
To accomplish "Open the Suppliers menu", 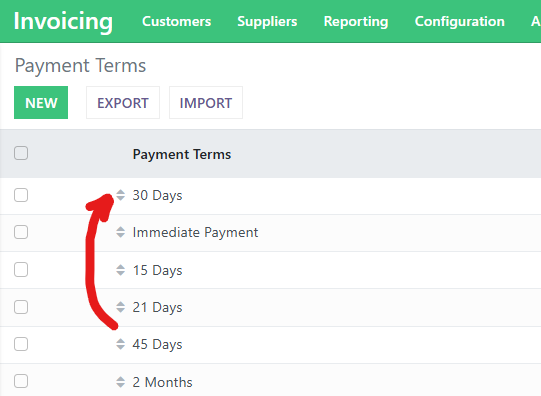I will pyautogui.click(x=267, y=21).
